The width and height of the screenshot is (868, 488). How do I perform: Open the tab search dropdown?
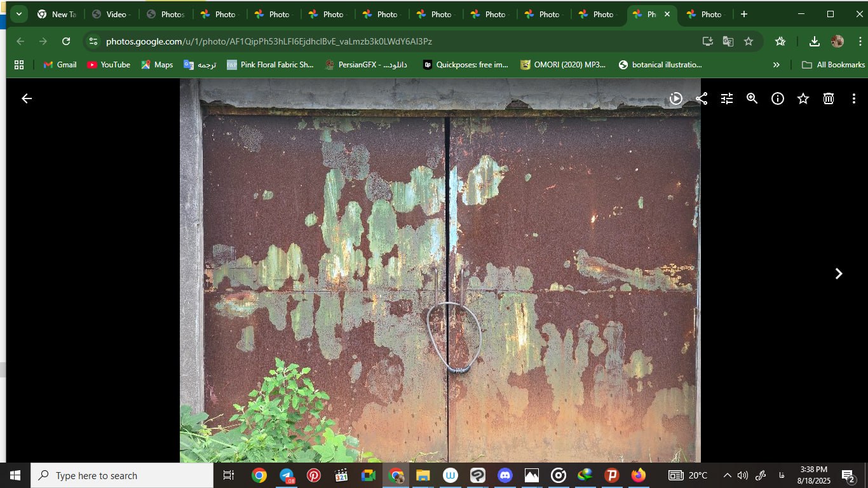pos(19,14)
